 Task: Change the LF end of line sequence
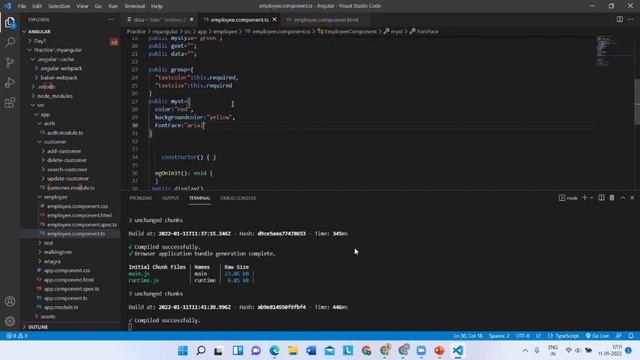538,336
